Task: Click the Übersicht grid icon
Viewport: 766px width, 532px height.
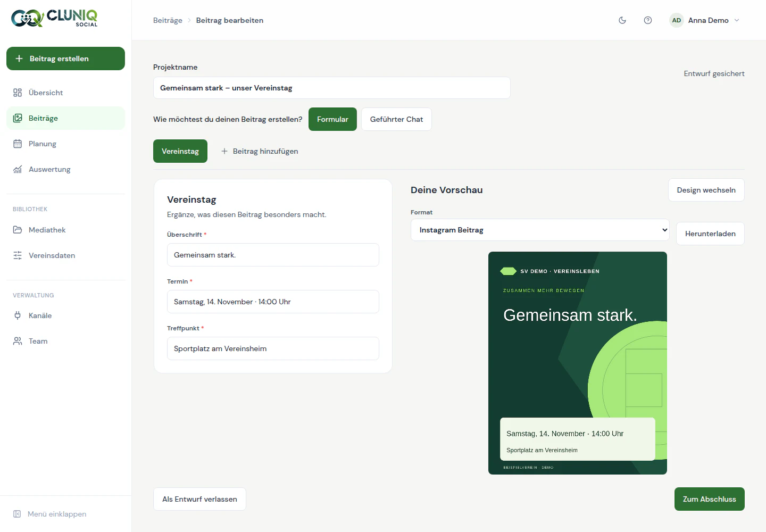Action: click(x=18, y=93)
